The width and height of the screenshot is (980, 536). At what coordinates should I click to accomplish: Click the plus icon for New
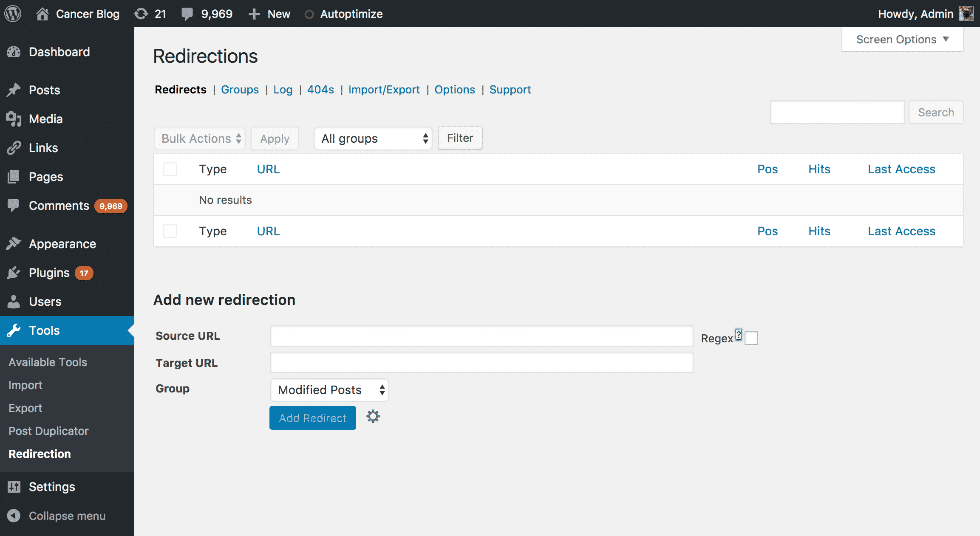pyautogui.click(x=254, y=14)
